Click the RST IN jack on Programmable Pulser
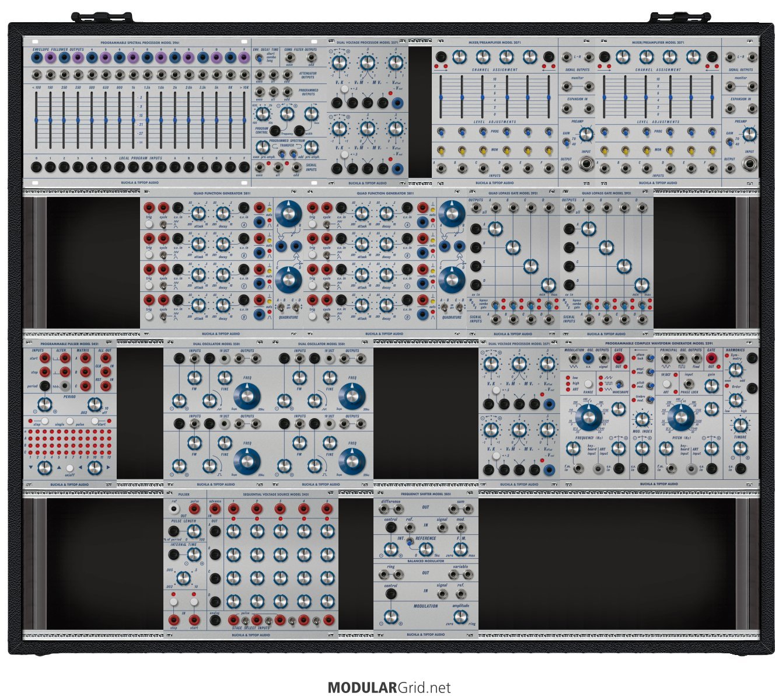This screenshot has width=779, height=700. [x=106, y=386]
